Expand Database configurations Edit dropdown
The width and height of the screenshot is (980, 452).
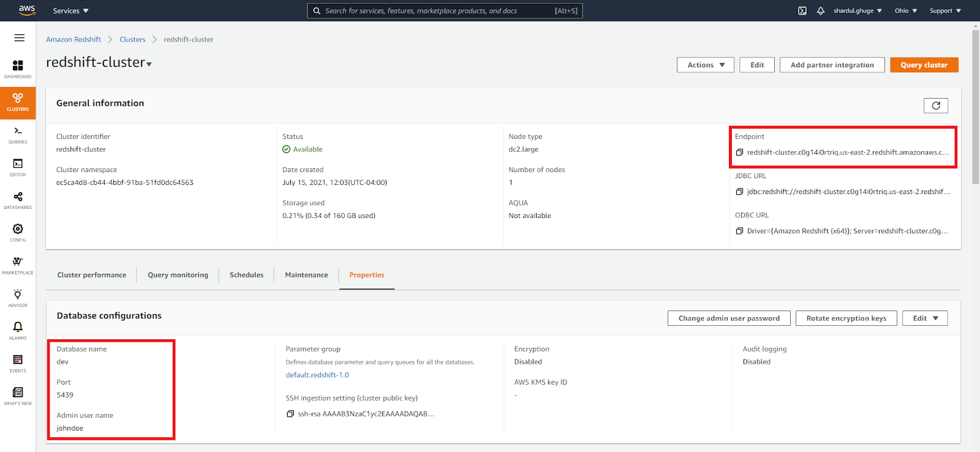pos(924,318)
